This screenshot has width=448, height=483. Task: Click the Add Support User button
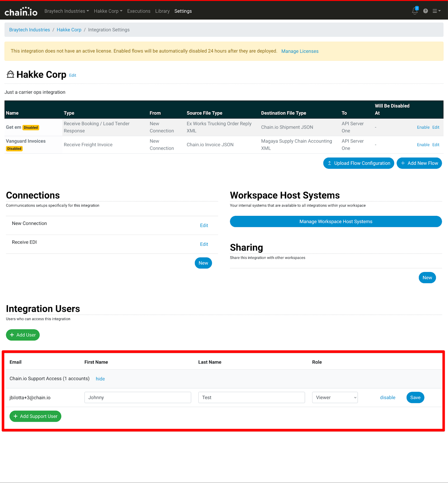(x=35, y=416)
